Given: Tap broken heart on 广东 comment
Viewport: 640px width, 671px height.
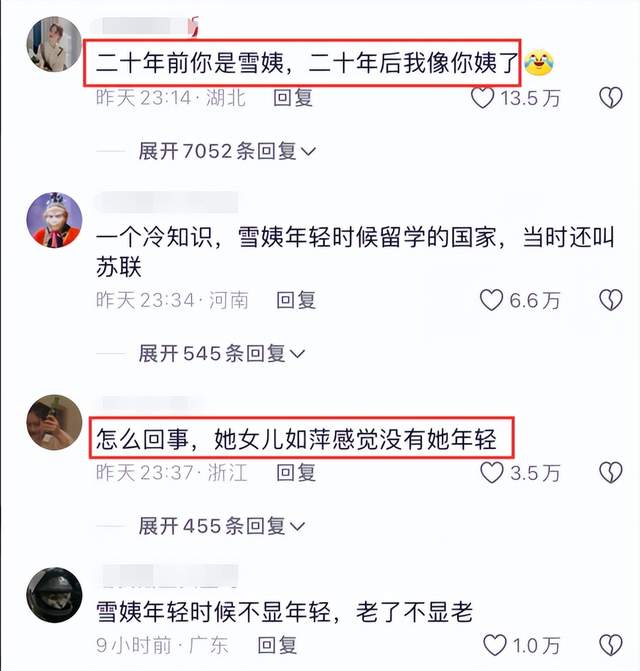Looking at the screenshot, I should [610, 645].
